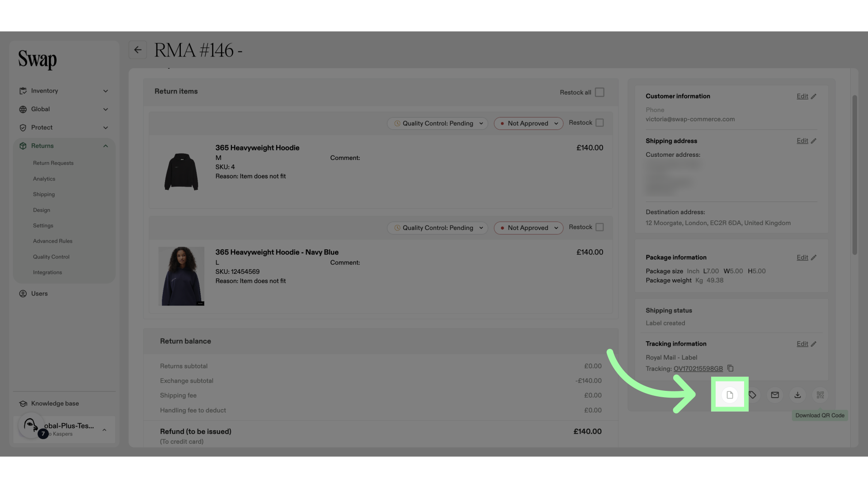Click the black hoodie product thumbnail
Image resolution: width=868 pixels, height=488 pixels.
181,172
